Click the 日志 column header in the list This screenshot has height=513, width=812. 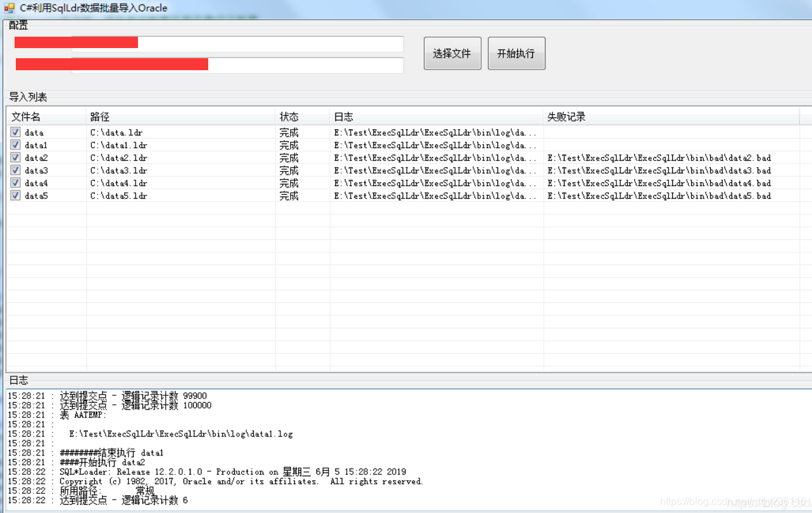click(436, 116)
